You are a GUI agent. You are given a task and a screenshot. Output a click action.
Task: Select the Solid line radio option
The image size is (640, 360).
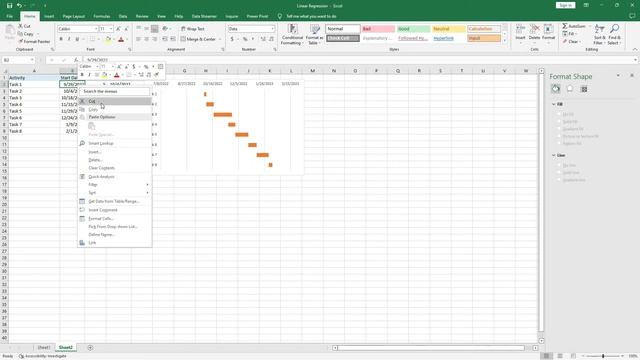point(559,173)
